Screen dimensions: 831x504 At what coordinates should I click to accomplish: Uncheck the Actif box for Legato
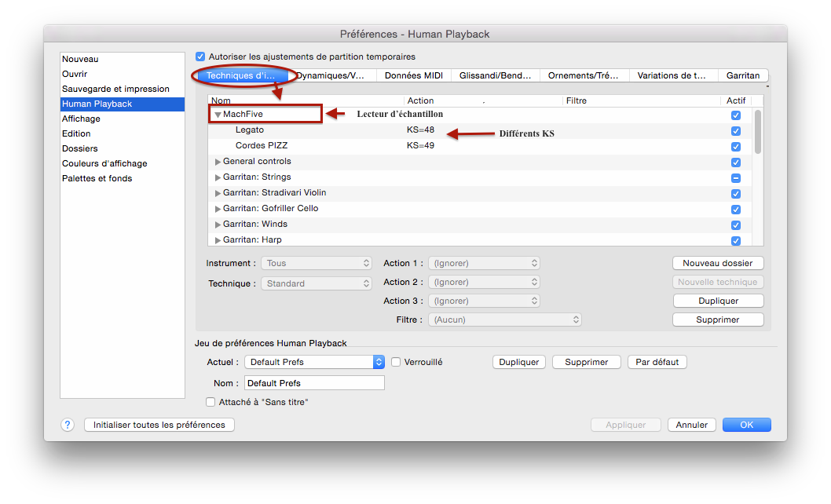click(x=735, y=130)
